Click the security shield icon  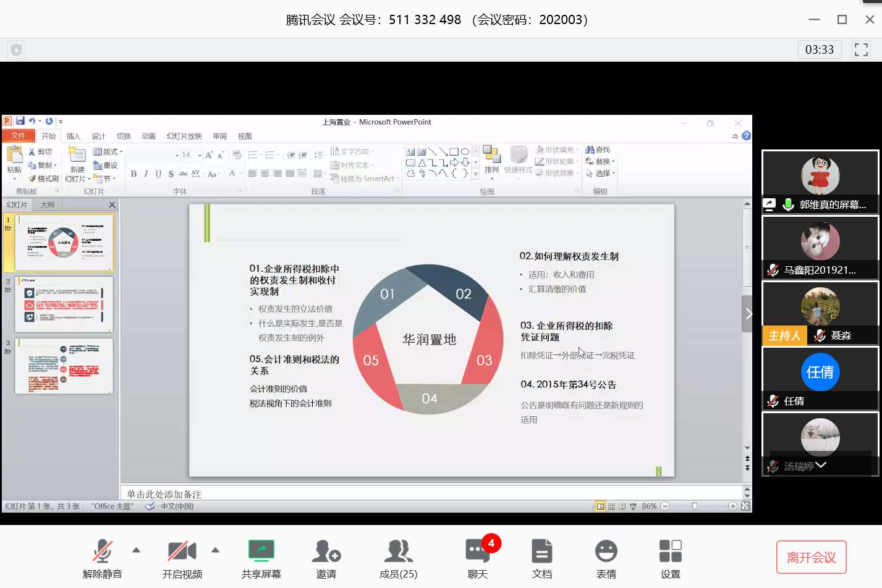[x=17, y=50]
